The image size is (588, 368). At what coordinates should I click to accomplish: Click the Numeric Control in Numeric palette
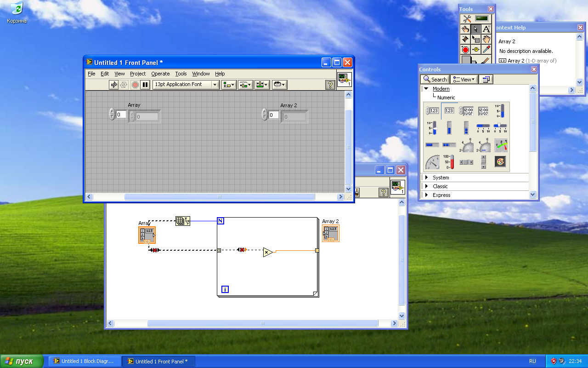pyautogui.click(x=432, y=110)
